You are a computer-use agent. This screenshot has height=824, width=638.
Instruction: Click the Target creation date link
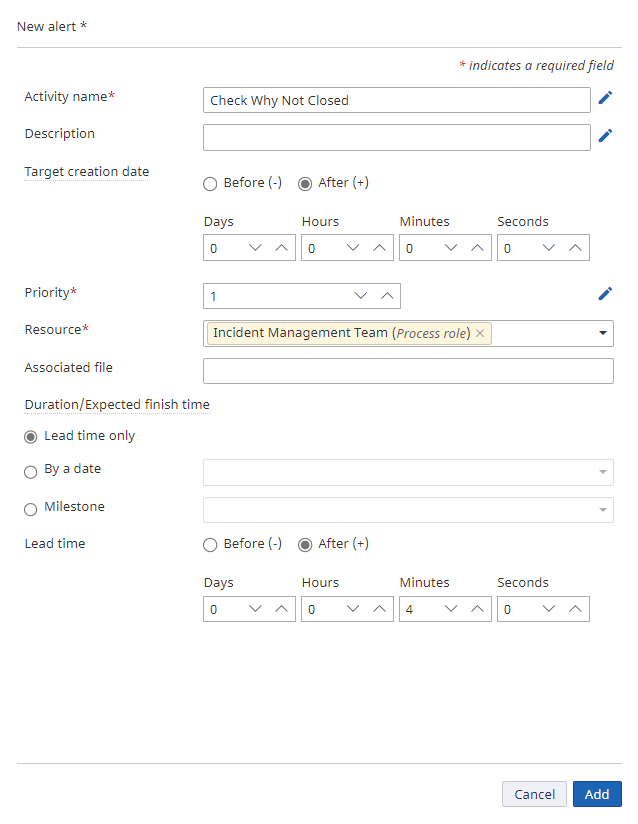click(86, 171)
